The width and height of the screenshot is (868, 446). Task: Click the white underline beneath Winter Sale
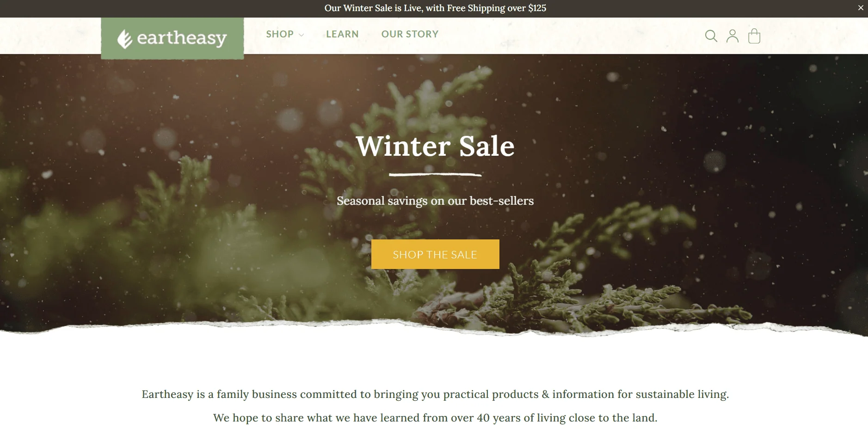tap(435, 175)
